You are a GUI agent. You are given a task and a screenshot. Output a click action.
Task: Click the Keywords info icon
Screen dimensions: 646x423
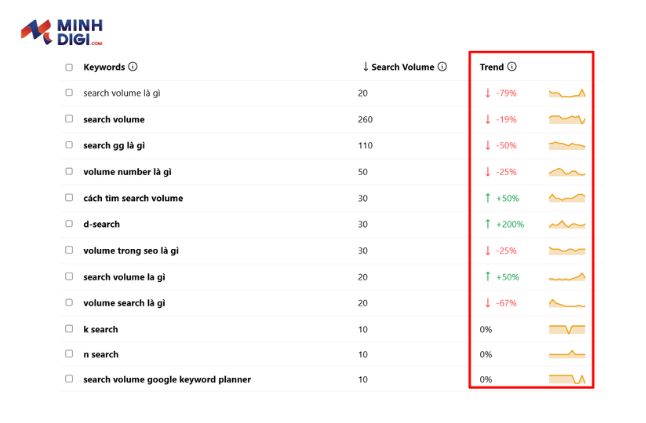click(x=133, y=67)
